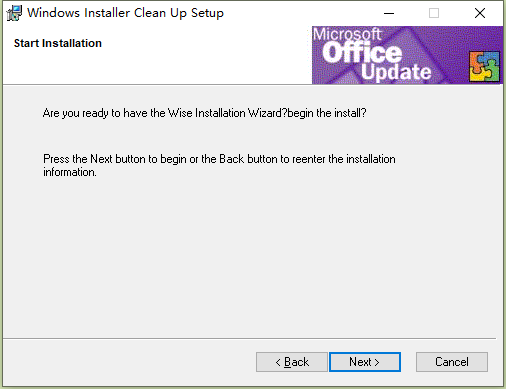This screenshot has width=506, height=389.
Task: Click the "Windows Installer Clean Up Setup" title text
Action: point(125,13)
